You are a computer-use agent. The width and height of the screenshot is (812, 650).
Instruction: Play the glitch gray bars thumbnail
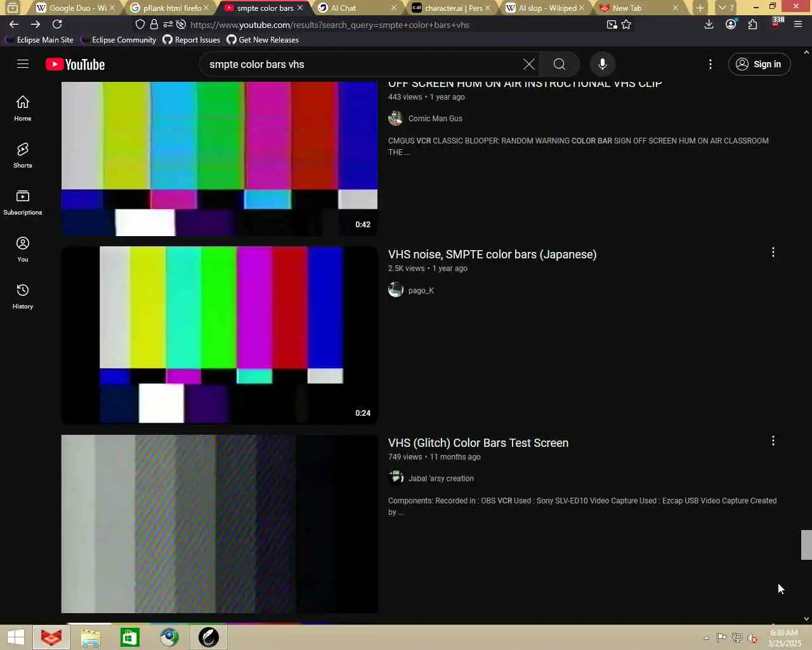coord(219,524)
